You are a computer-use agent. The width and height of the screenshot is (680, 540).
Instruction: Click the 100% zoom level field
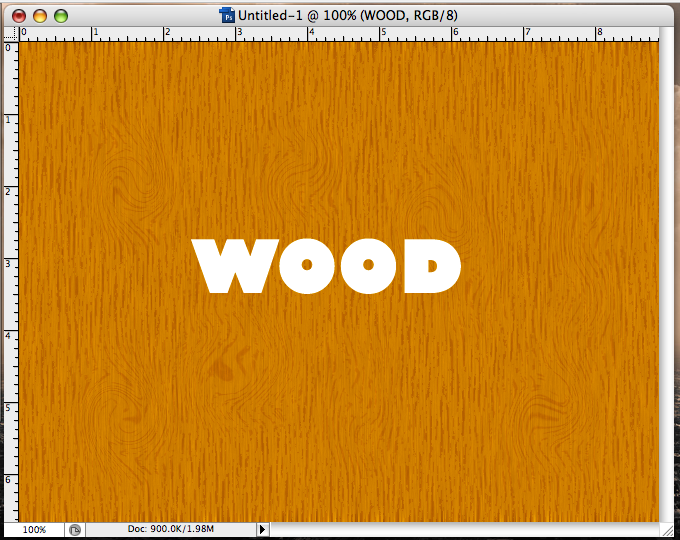[34, 530]
